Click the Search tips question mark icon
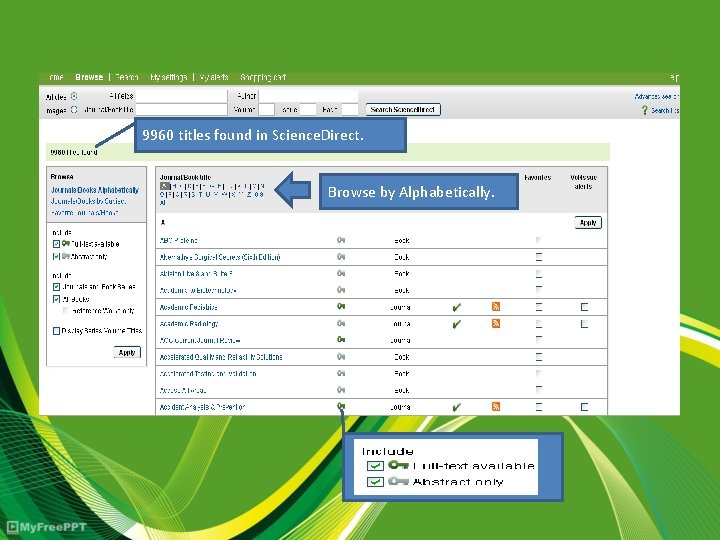The width and height of the screenshot is (720, 540). [x=645, y=110]
